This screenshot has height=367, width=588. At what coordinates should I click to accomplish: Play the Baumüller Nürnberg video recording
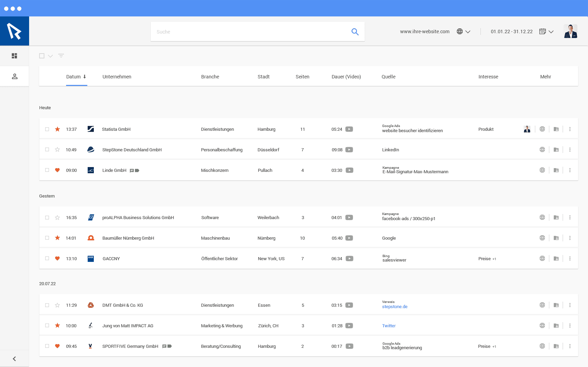[x=349, y=238]
